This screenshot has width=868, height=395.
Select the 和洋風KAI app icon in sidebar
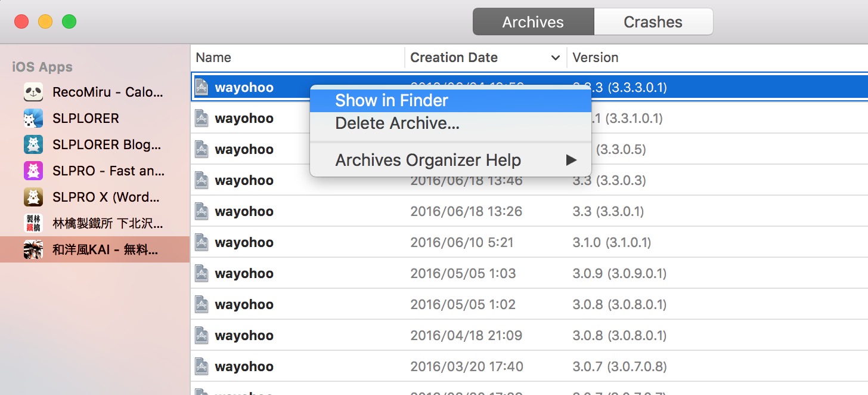(x=33, y=249)
